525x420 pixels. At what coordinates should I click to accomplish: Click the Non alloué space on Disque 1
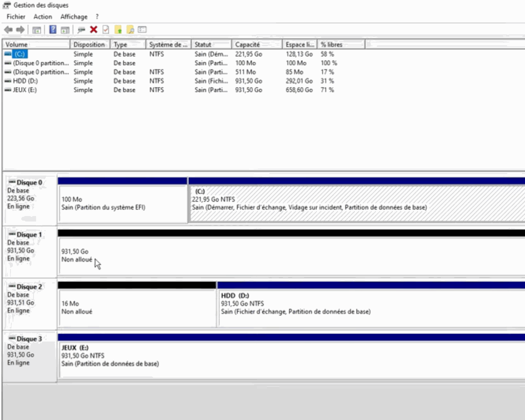coord(191,256)
